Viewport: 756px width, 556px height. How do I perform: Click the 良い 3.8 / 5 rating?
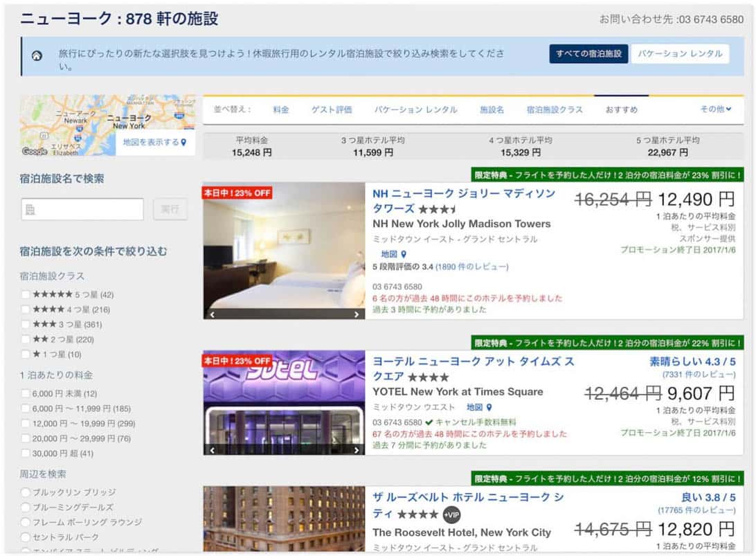[x=708, y=497]
